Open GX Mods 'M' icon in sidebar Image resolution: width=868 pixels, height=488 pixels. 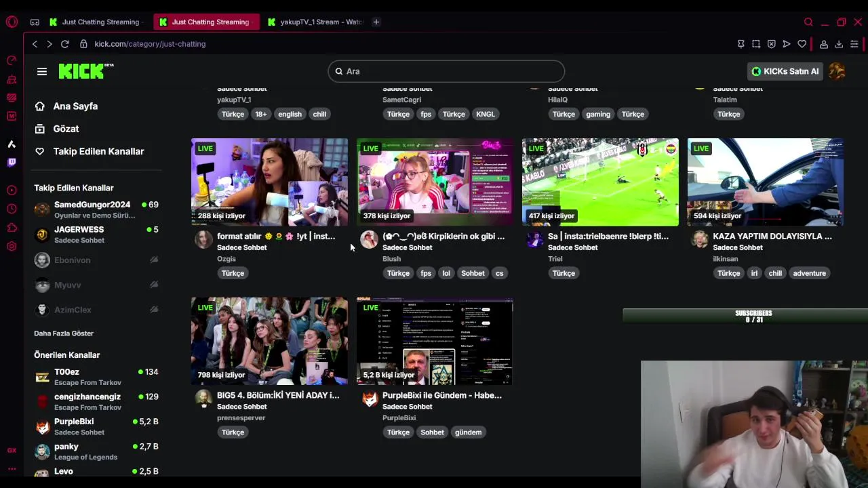pos(12,116)
